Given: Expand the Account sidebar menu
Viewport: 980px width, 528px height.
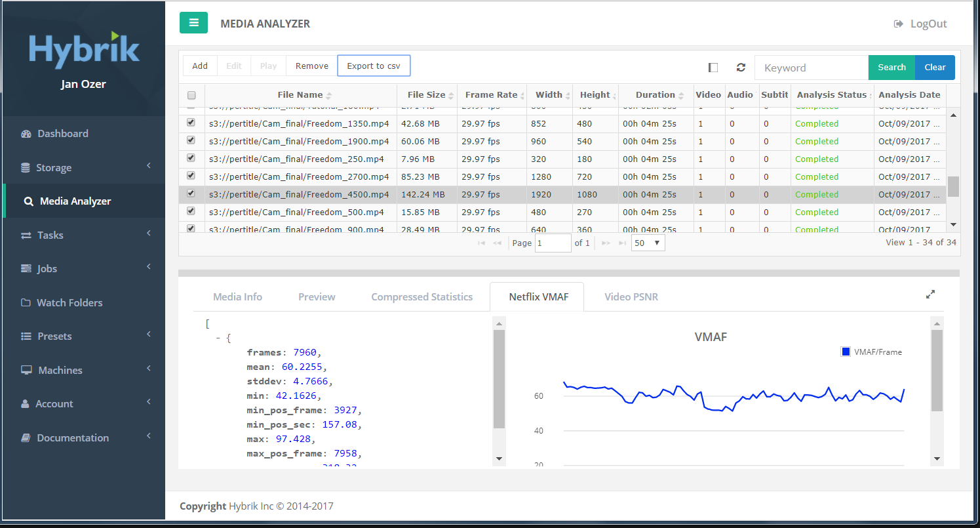Looking at the screenshot, I should click(149, 402).
